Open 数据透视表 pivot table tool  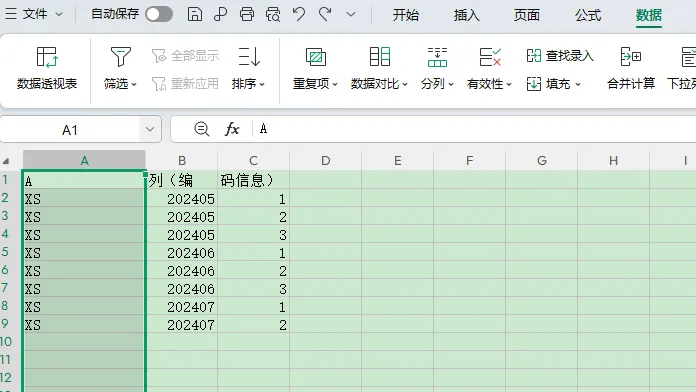(x=47, y=69)
